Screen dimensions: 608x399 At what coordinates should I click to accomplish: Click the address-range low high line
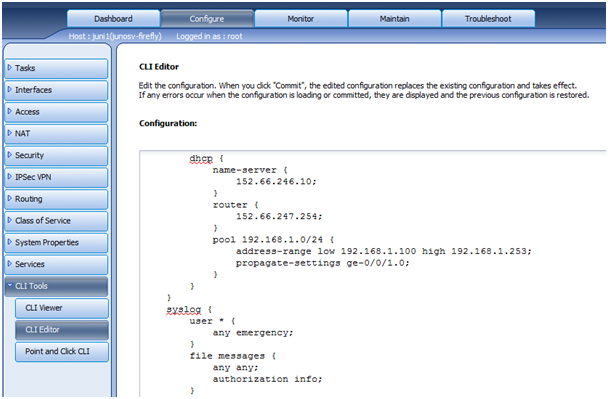pyautogui.click(x=383, y=251)
